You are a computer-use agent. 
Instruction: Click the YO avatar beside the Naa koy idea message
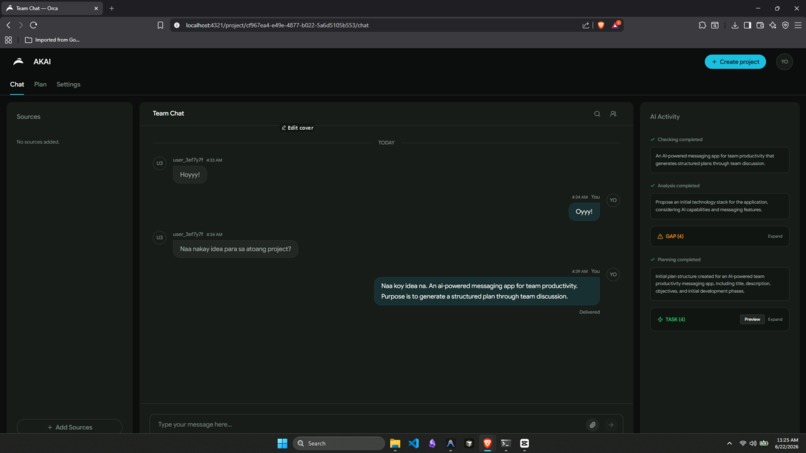(x=613, y=275)
